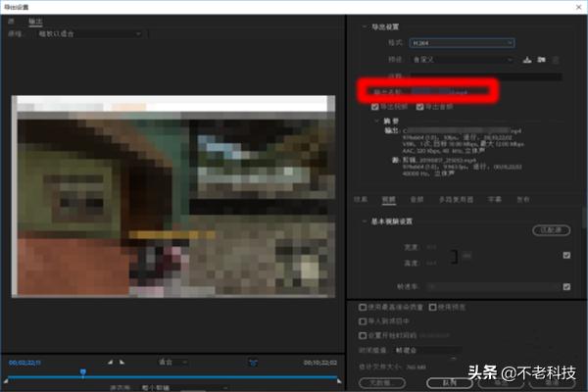Screen dimensions: 588x392
Task: Click the left in-point triangle on timeline
Action: coord(6,381)
